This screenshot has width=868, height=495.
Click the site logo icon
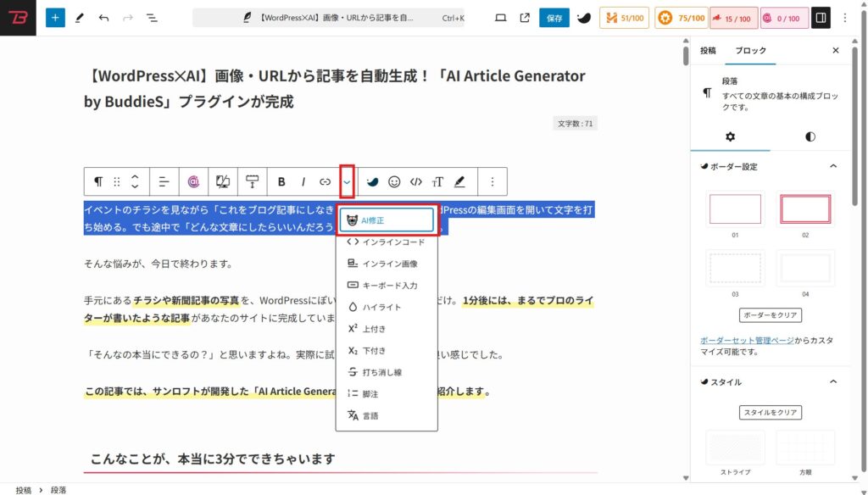(18, 18)
